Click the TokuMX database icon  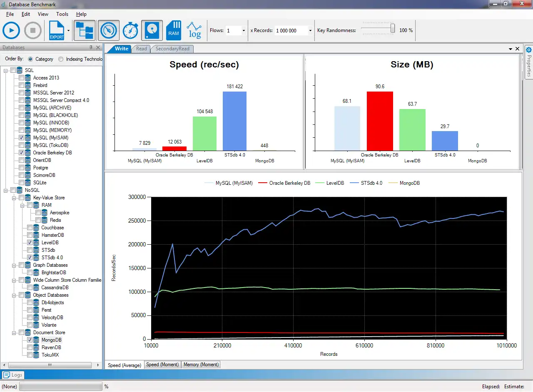point(36,355)
